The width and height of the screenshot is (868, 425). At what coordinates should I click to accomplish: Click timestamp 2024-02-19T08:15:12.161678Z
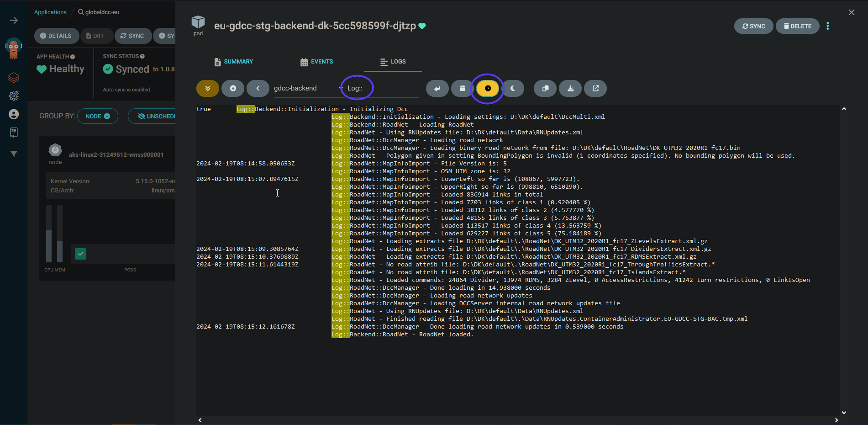tap(246, 327)
